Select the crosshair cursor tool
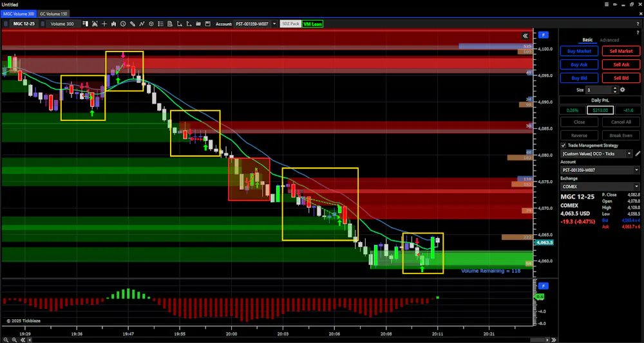 [104, 24]
